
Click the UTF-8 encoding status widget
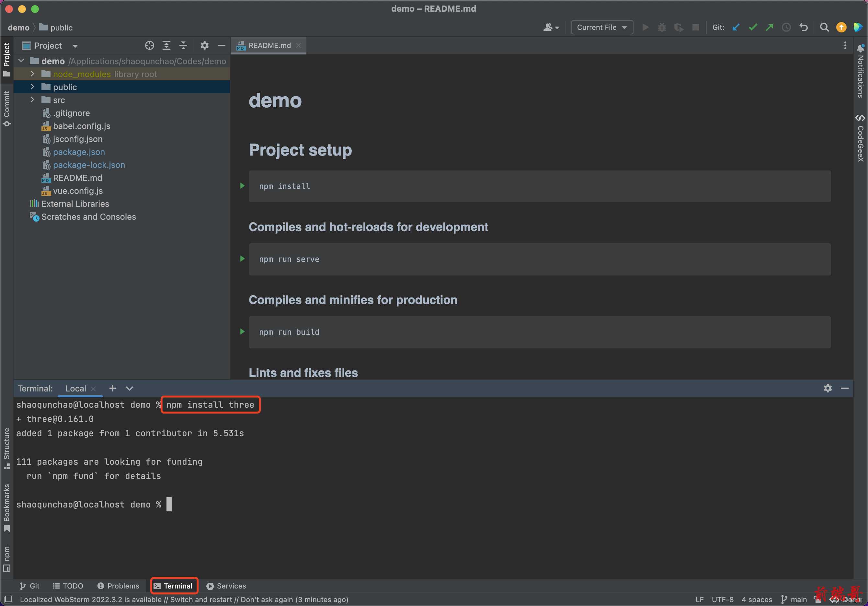pos(723,600)
